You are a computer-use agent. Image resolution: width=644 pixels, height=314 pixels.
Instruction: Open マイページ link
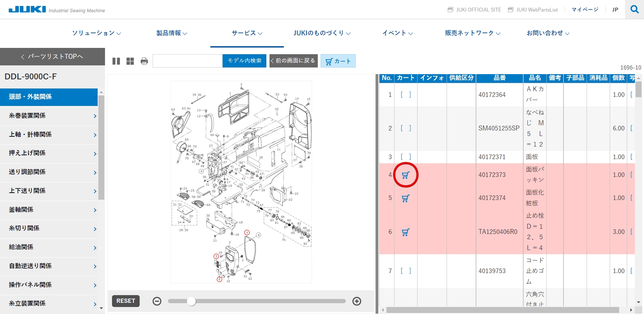585,10
